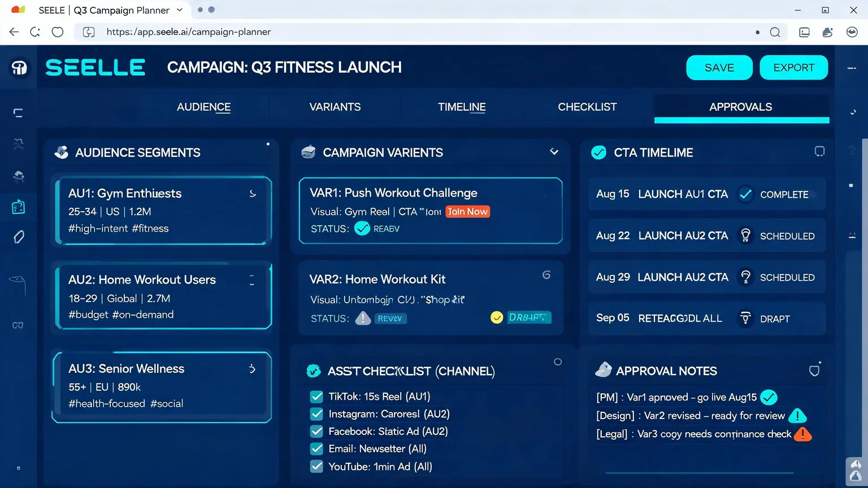Open browser site info icon left of URL
The image size is (868, 488).
click(89, 32)
